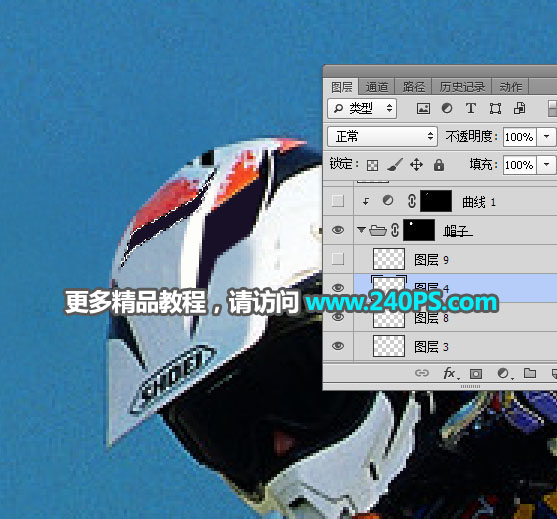557x519 pixels.
Task: Create new fill or adjustment layer
Action: point(504,374)
